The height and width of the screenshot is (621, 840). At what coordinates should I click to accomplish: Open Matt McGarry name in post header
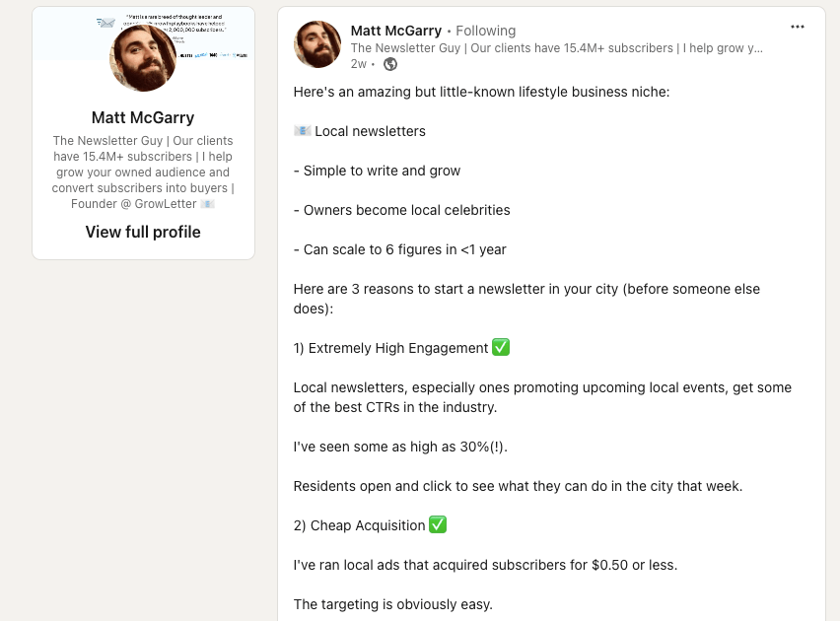tap(395, 31)
